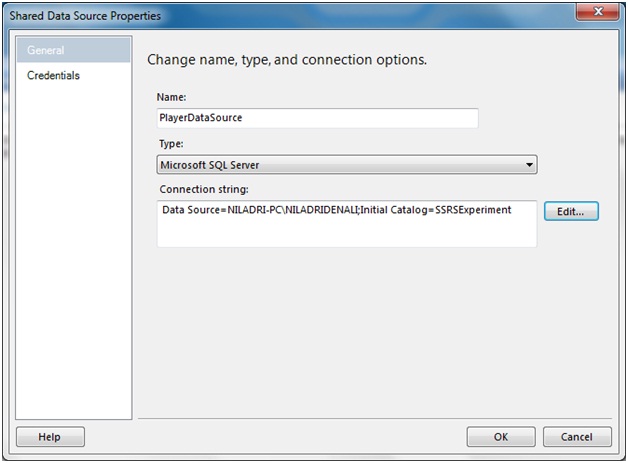Click the Help button
Image resolution: width=628 pixels, height=463 pixels.
(50, 437)
